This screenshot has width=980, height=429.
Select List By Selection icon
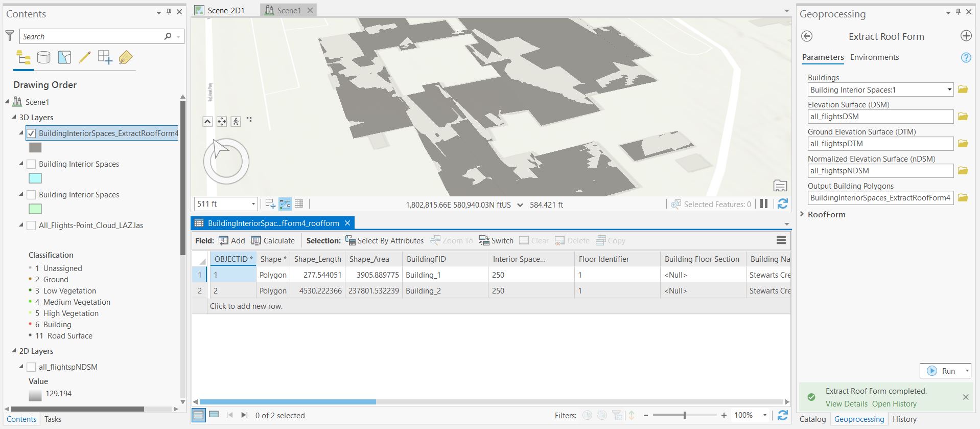pos(64,57)
